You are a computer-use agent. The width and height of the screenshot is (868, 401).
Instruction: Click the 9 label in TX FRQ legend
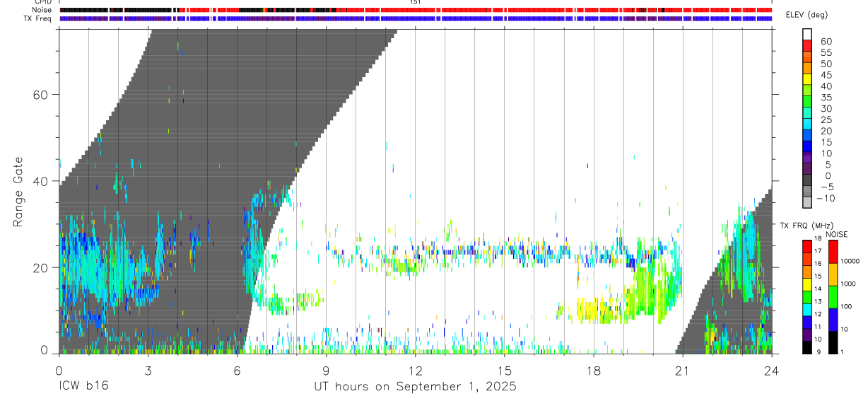pos(819,351)
